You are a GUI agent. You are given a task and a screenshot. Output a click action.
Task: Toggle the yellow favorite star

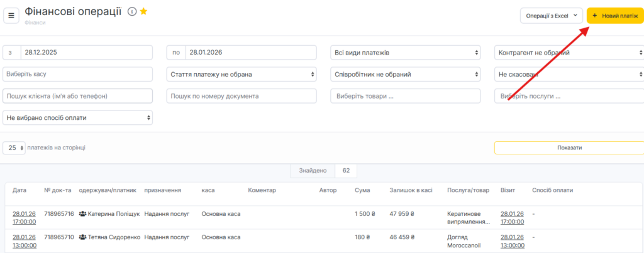click(x=143, y=11)
